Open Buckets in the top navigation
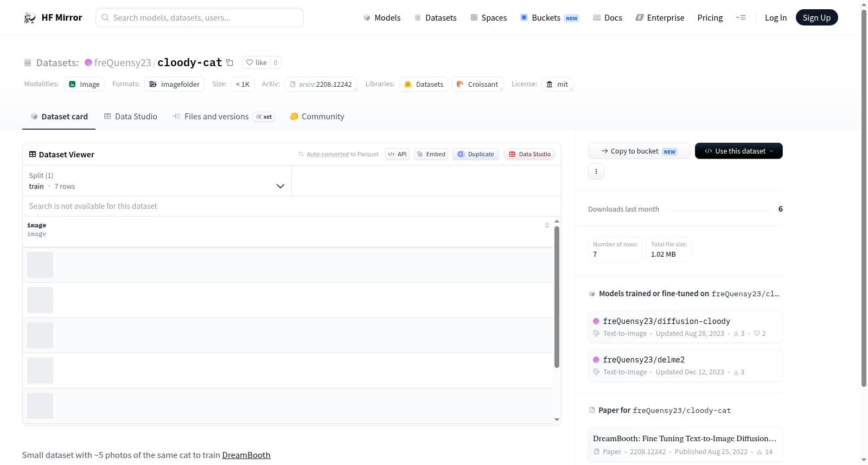The width and height of the screenshot is (868, 465). pos(550,18)
